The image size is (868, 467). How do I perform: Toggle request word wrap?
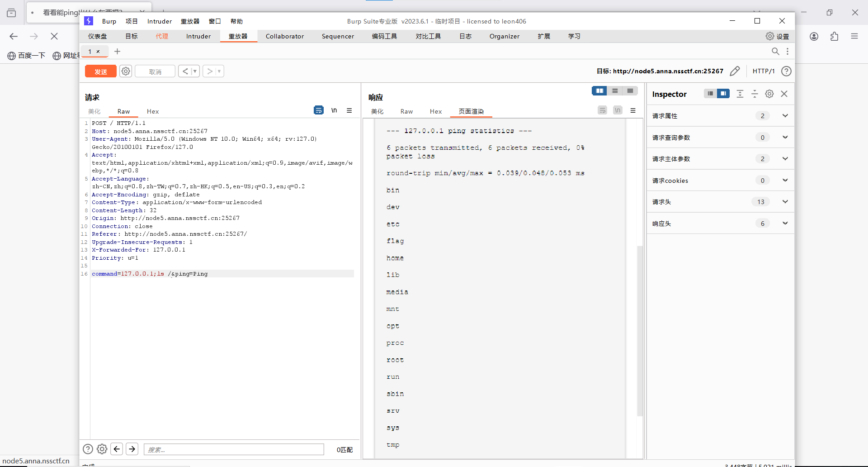point(319,110)
